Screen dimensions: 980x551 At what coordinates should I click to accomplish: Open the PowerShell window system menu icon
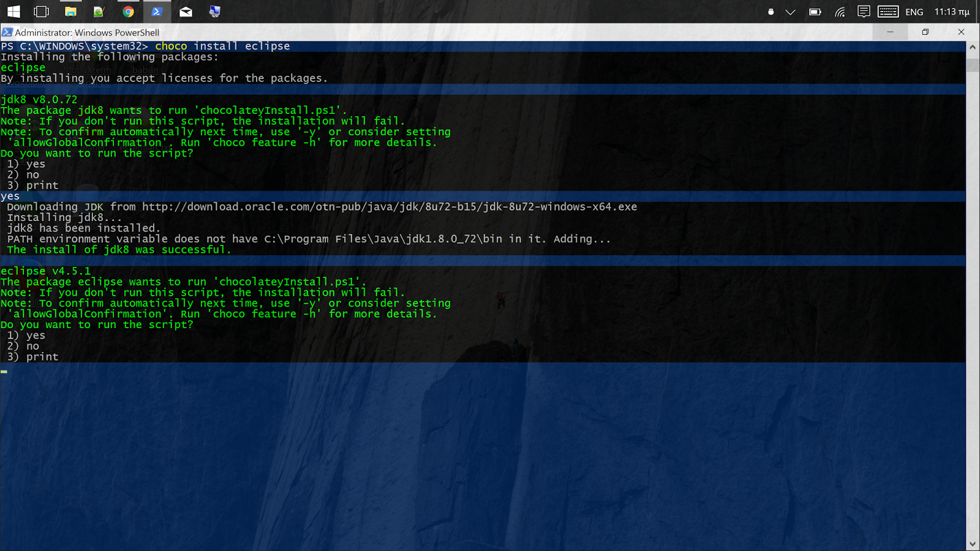pos(7,32)
